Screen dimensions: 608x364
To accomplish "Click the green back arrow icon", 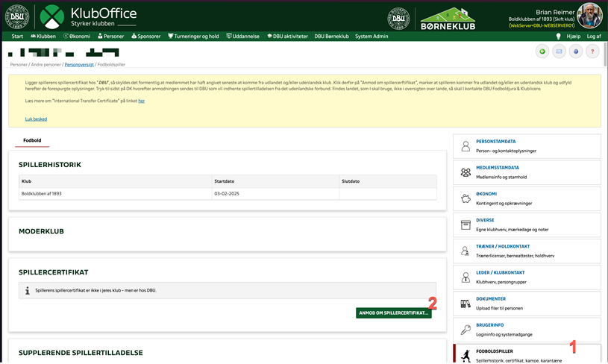I will 542,51.
